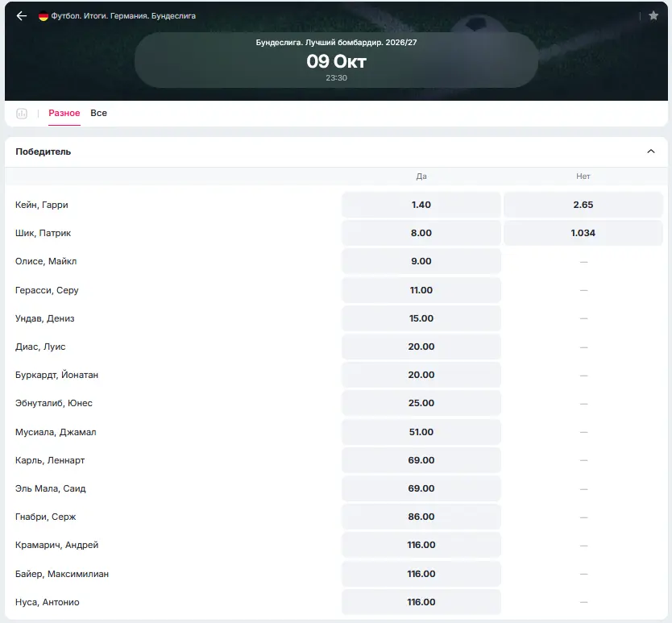The image size is (672, 623).
Task: Pick 20.00 odds for Диас, Луис
Action: (x=421, y=347)
